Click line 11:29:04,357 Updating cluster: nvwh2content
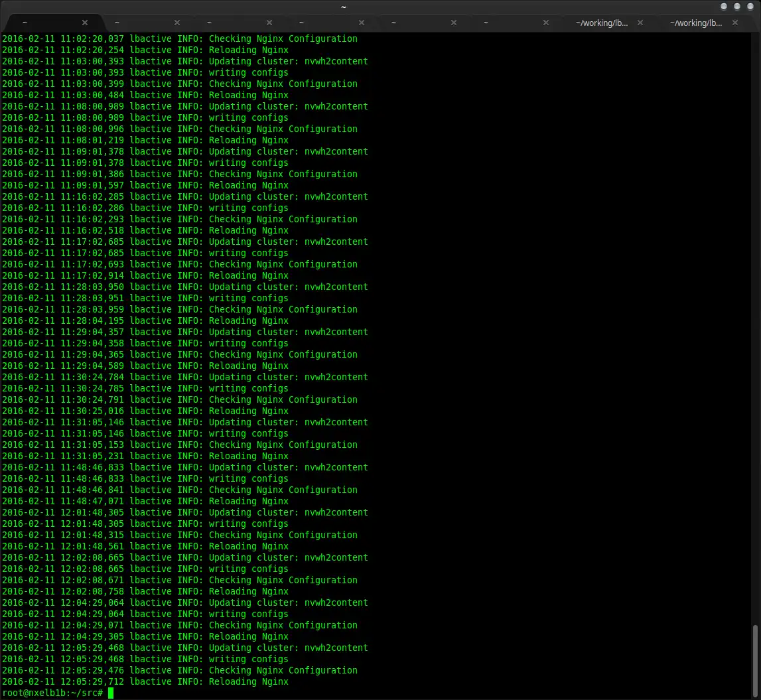761x700 pixels. [x=185, y=332]
